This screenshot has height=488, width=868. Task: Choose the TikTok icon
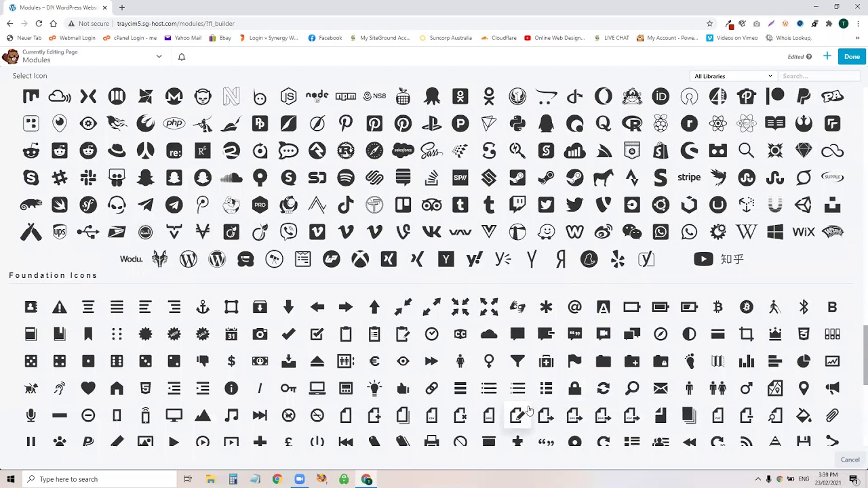point(346,205)
